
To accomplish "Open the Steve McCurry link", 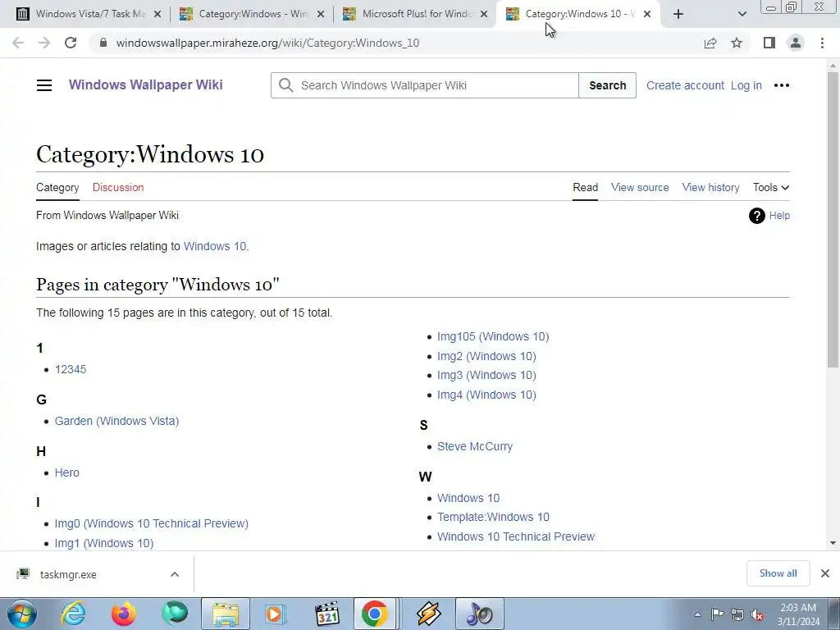I will [x=475, y=446].
